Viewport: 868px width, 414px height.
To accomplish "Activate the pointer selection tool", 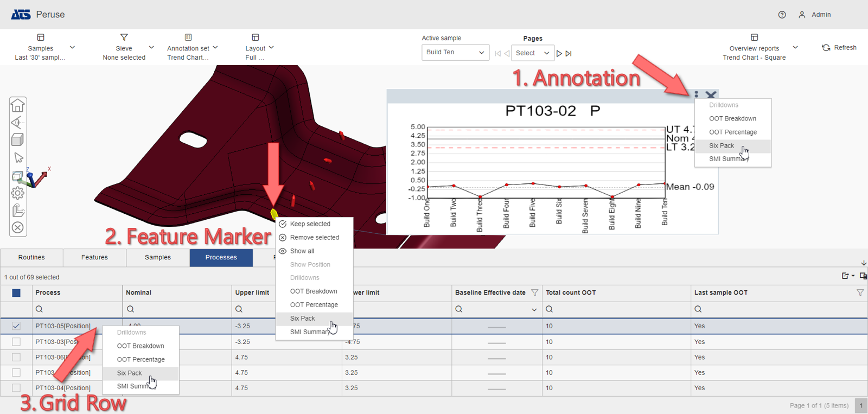I will point(18,157).
